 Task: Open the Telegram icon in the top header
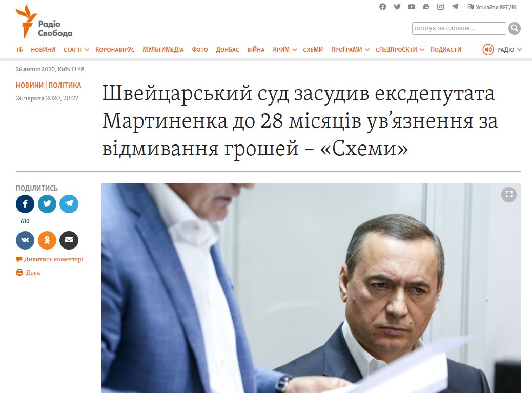point(455,7)
